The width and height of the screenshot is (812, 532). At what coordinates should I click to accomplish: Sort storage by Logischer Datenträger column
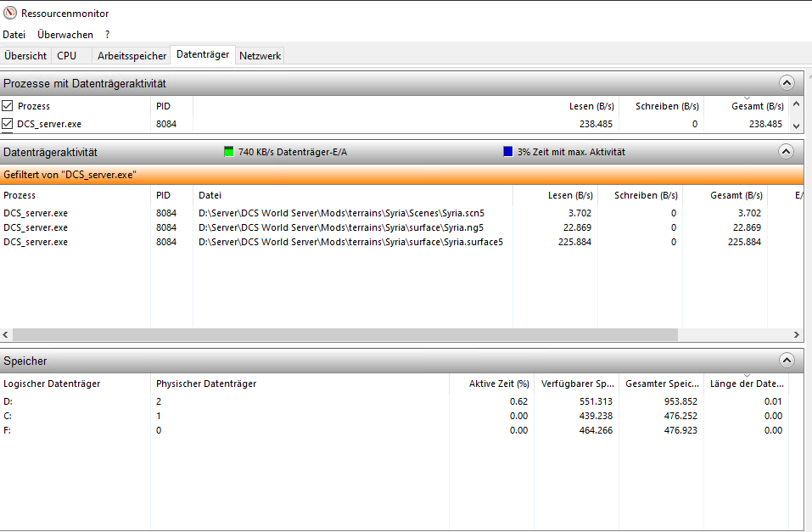click(52, 384)
